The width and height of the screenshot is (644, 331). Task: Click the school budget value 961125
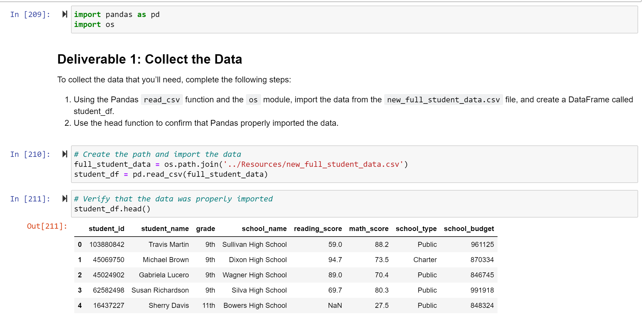pyautogui.click(x=482, y=245)
